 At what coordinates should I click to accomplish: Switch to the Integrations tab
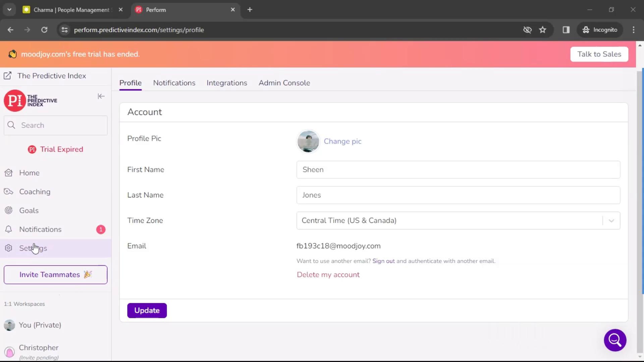(227, 83)
